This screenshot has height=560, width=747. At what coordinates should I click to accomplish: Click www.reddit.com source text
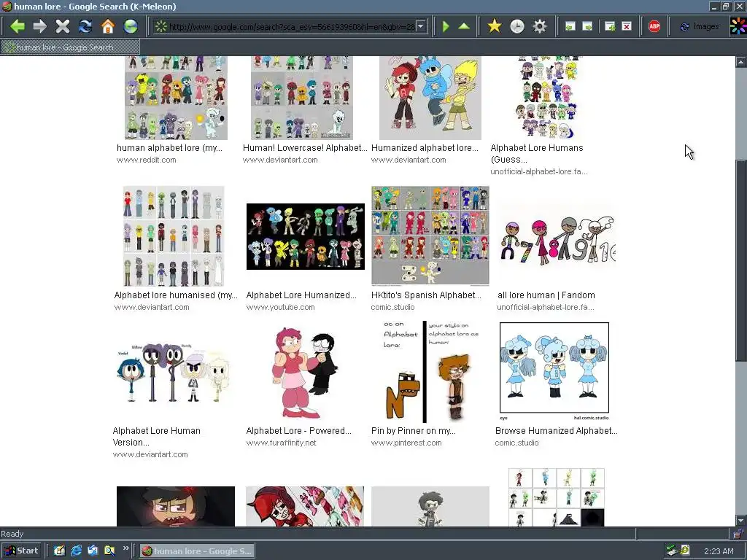(146, 160)
